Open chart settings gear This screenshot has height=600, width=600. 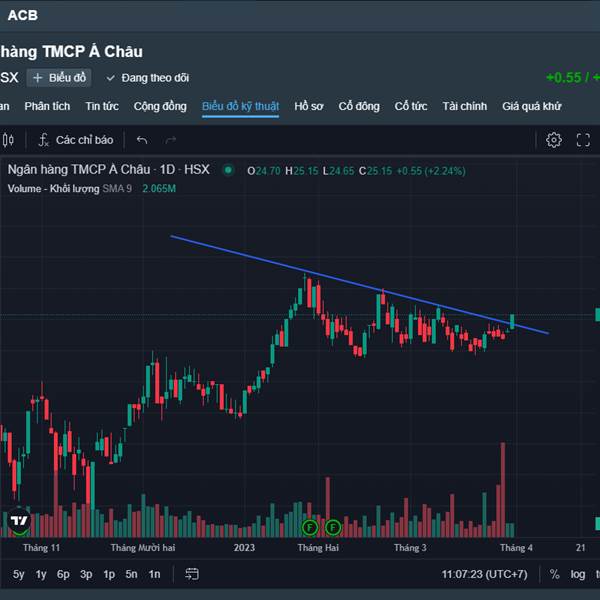553,140
